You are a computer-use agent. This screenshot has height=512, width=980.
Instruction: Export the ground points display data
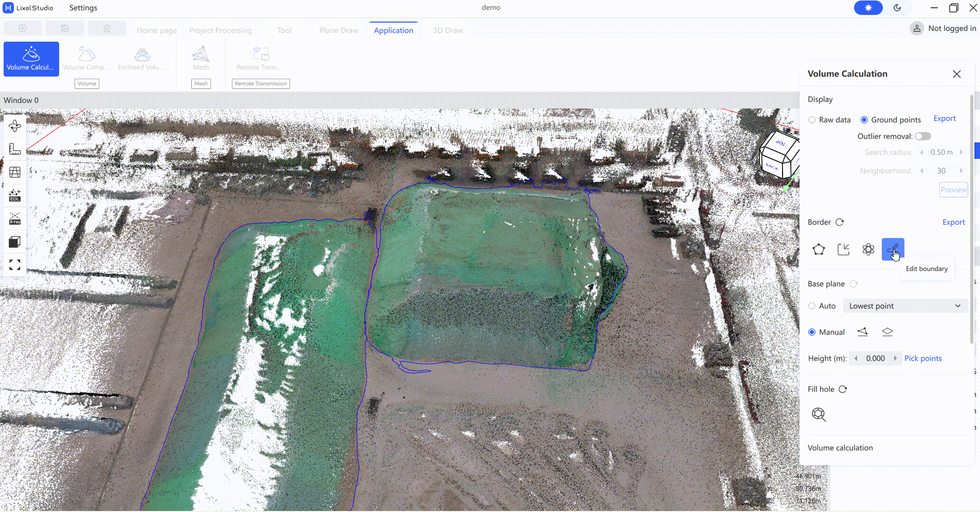tap(945, 119)
